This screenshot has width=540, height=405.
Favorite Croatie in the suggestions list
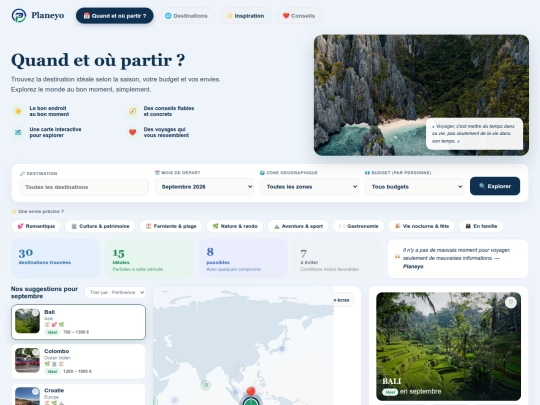[x=35, y=392]
